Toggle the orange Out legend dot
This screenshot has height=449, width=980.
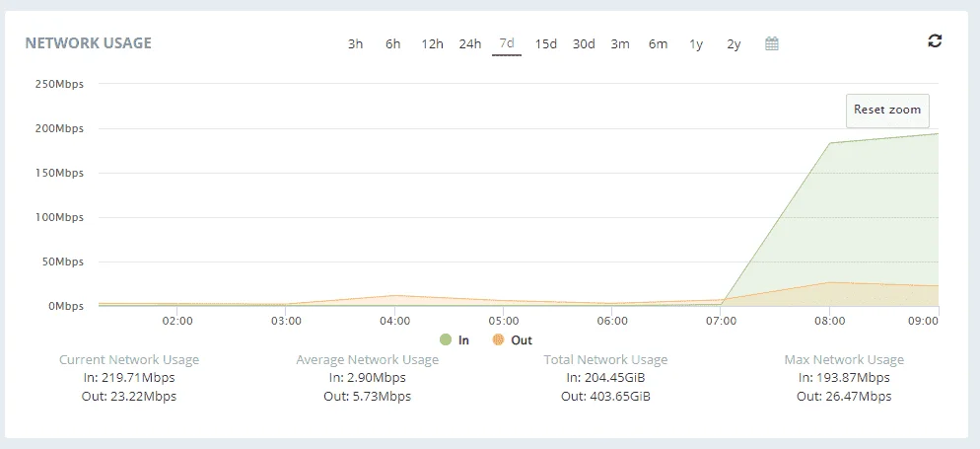(498, 340)
